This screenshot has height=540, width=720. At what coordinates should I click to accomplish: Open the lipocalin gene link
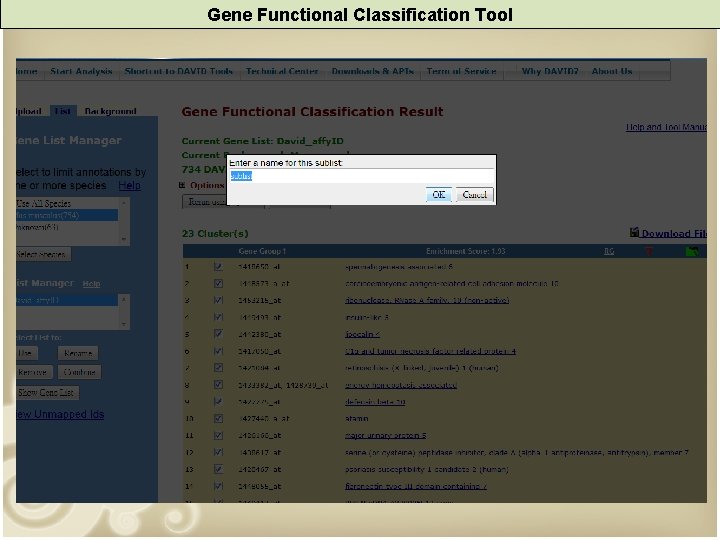click(x=362, y=334)
